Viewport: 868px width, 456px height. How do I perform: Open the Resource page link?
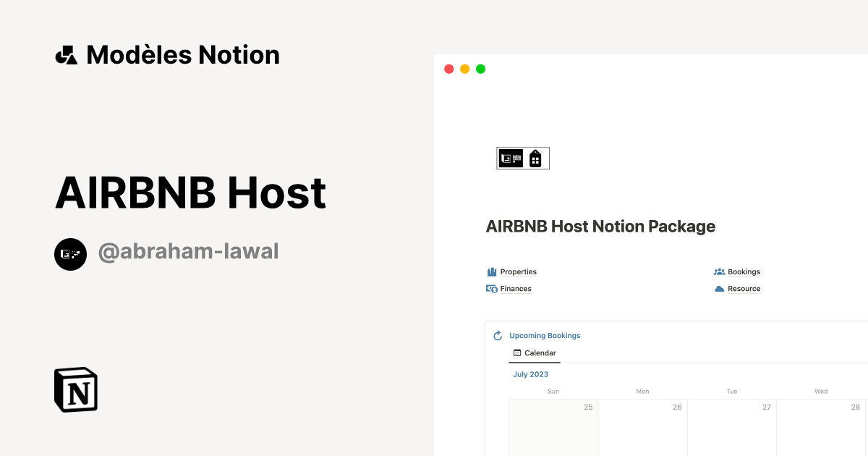(744, 288)
